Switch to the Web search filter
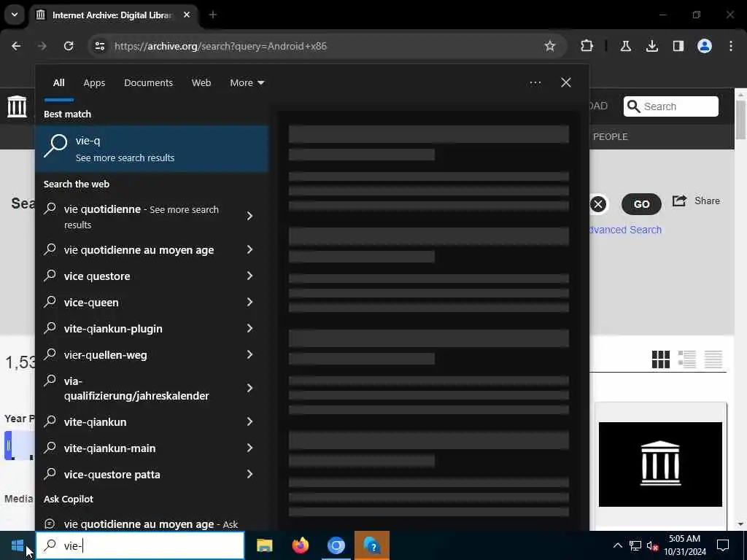Image resolution: width=747 pixels, height=560 pixels. pos(201,83)
